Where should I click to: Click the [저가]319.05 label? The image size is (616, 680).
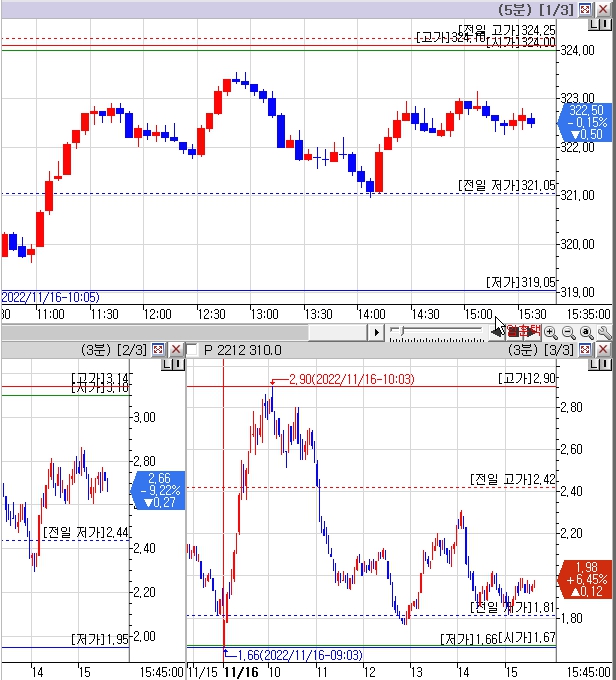[x=521, y=282]
